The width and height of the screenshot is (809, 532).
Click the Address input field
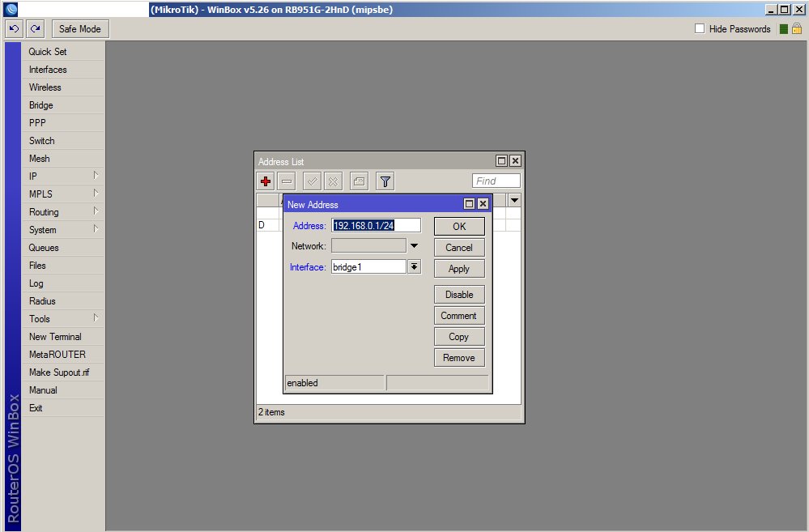click(x=376, y=225)
